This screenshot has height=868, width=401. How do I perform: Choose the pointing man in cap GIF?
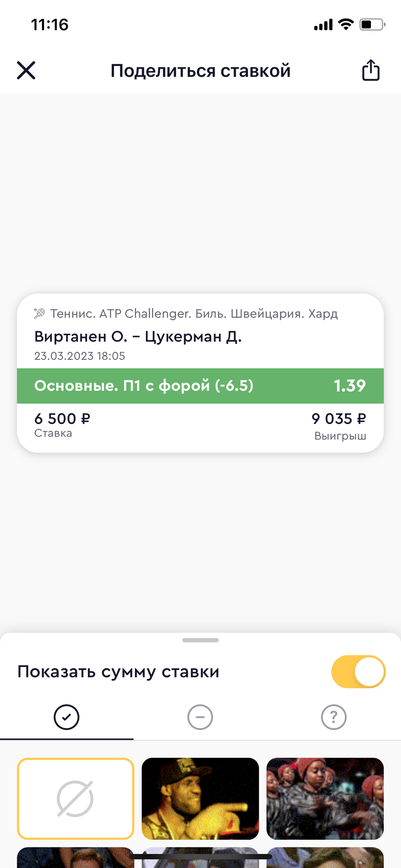click(200, 798)
